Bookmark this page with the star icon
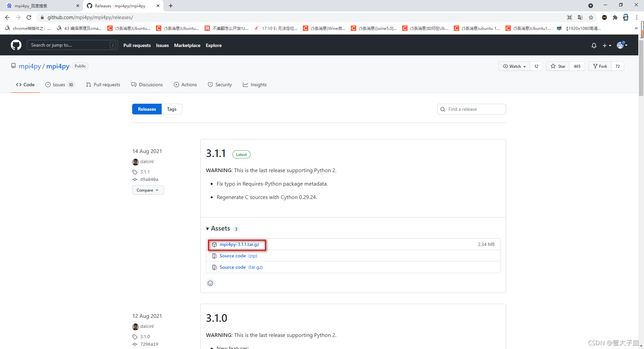 pos(591,17)
